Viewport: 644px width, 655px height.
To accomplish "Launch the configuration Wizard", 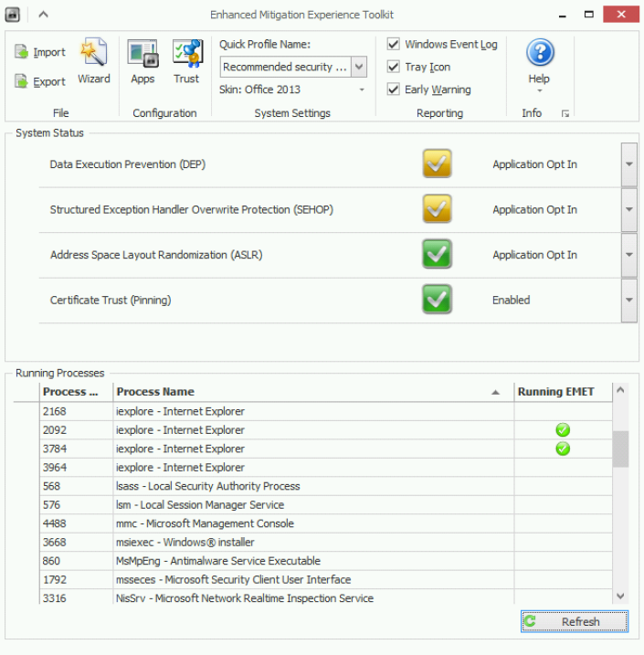I will 93,61.
